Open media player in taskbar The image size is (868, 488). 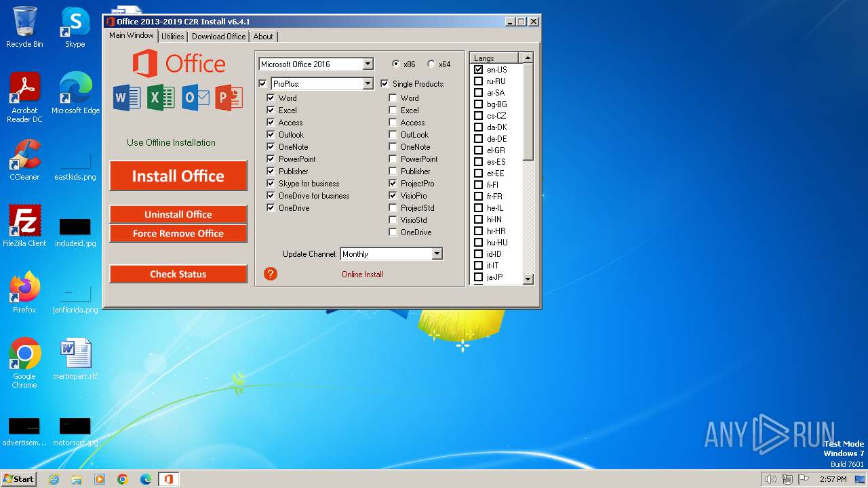point(100,479)
